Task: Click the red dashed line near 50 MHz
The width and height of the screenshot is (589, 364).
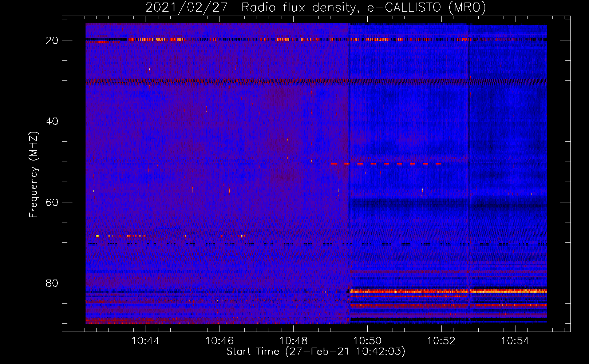Action: tap(386, 164)
